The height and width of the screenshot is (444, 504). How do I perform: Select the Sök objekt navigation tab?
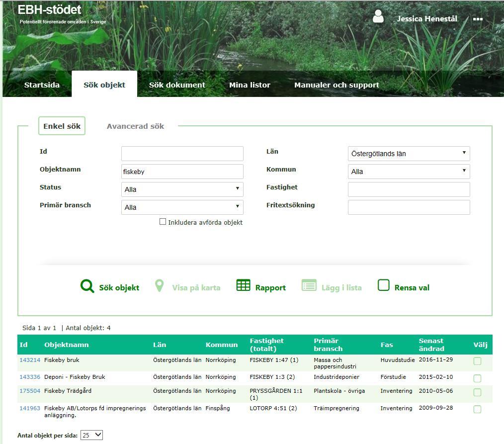tap(104, 85)
